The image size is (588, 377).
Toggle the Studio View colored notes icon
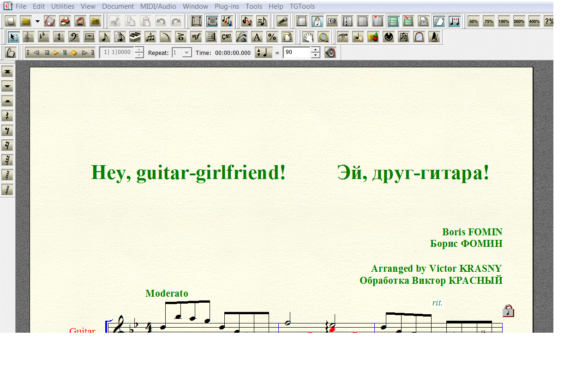pyautogui.click(x=227, y=21)
